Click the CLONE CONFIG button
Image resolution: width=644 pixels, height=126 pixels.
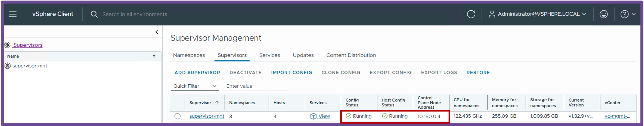(x=341, y=73)
